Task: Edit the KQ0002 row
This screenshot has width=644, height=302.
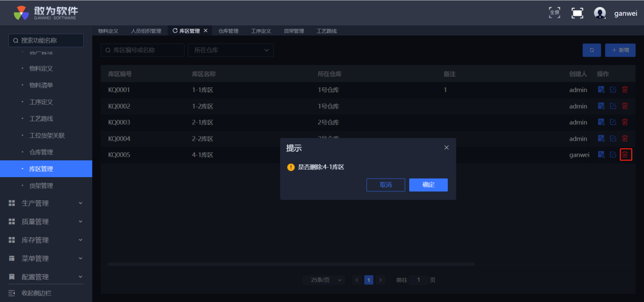Action: (613, 106)
